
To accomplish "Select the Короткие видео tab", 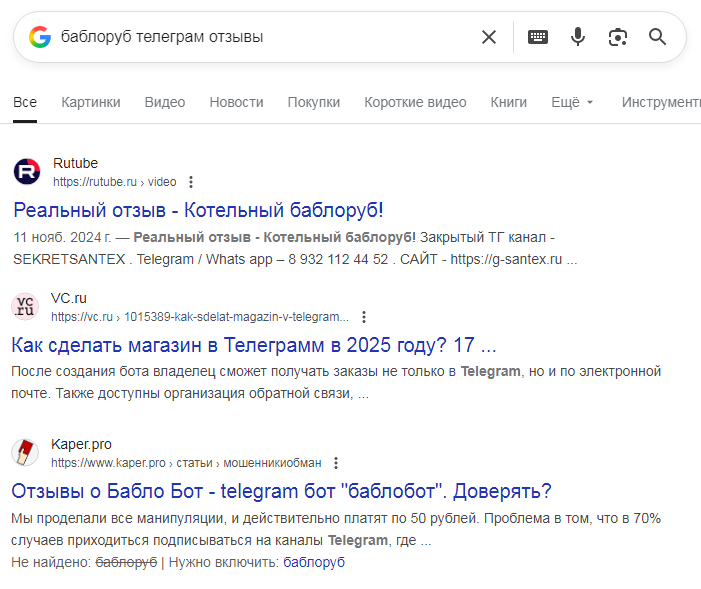I will (415, 102).
